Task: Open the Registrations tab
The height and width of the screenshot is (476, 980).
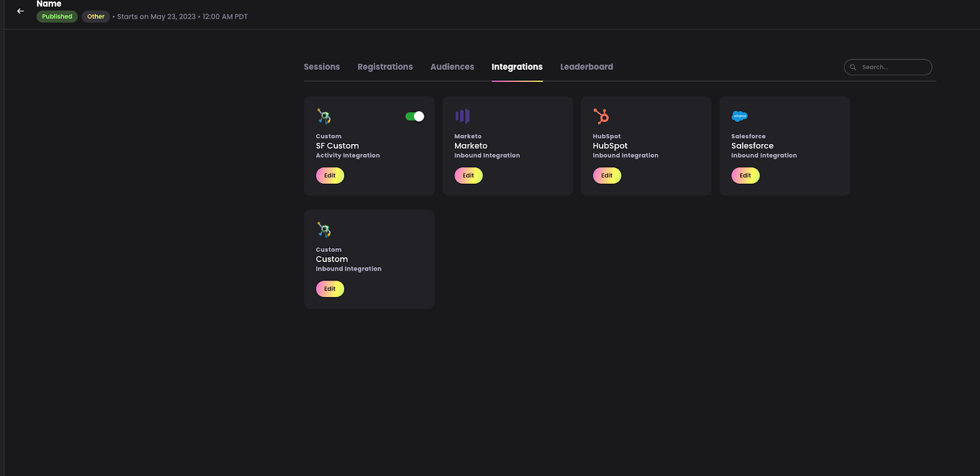Action: coord(385,67)
